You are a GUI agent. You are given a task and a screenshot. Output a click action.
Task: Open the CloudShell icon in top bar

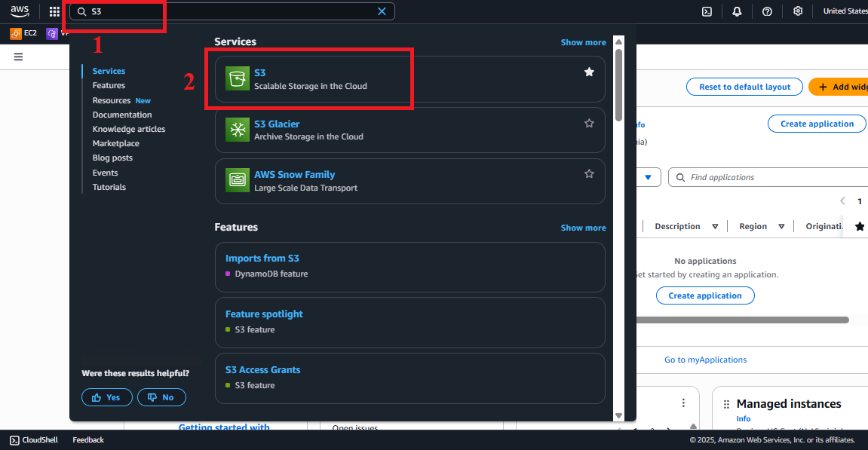(707, 11)
